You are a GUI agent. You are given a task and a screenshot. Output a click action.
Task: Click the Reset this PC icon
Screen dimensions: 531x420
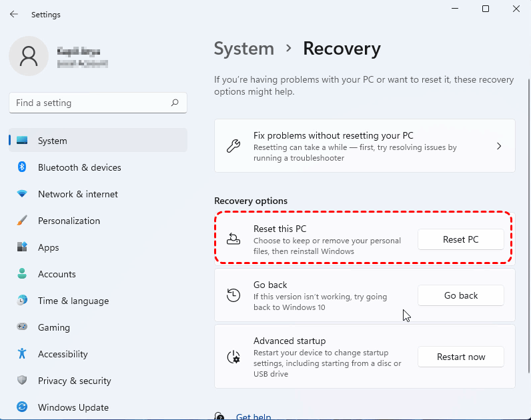point(233,239)
